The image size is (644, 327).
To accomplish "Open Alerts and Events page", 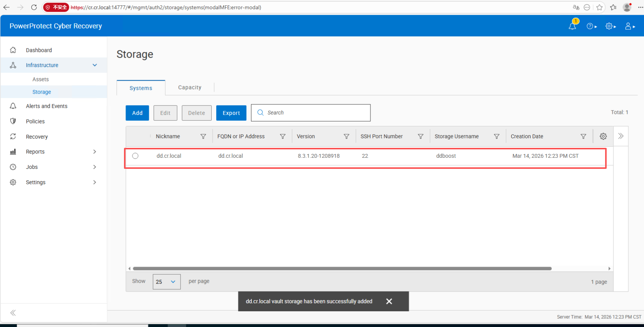I will [47, 106].
